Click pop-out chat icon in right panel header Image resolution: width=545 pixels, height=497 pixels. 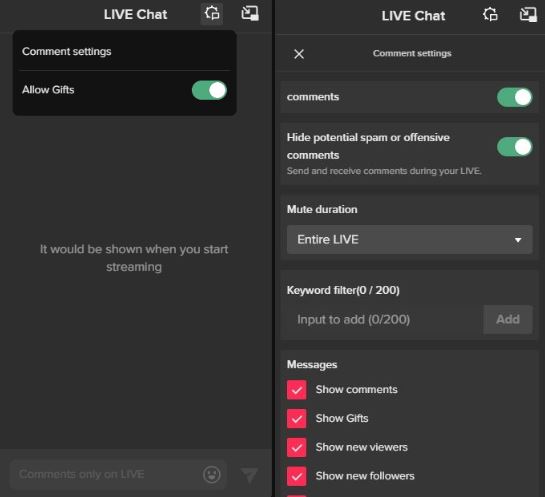[x=528, y=15]
